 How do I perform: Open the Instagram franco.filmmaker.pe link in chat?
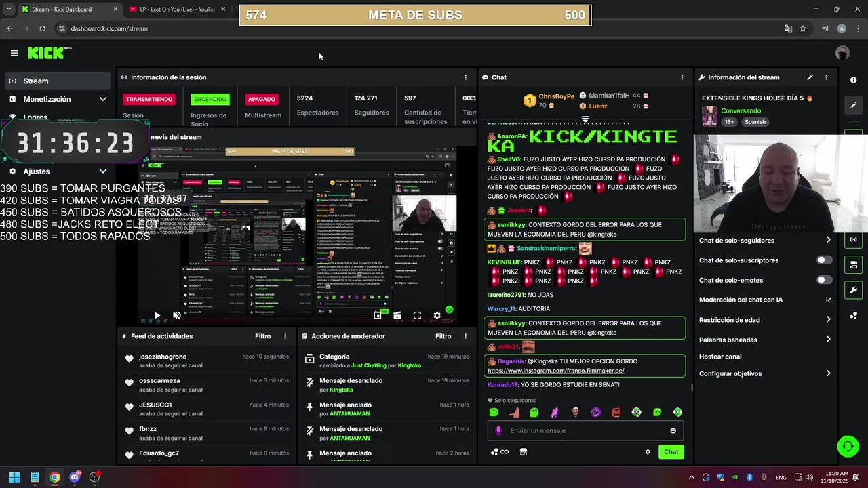click(555, 371)
